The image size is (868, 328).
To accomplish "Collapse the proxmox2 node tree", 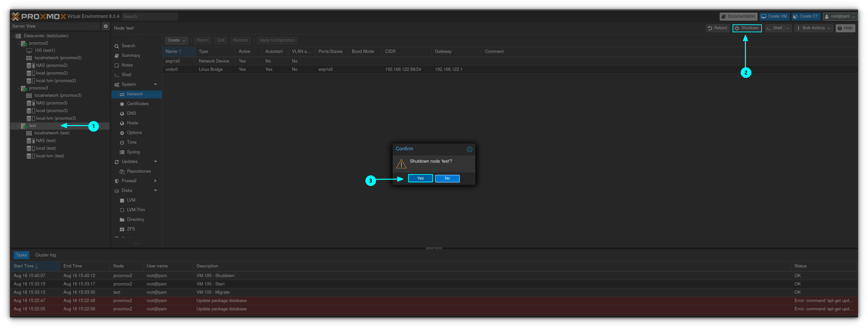I will [x=19, y=43].
